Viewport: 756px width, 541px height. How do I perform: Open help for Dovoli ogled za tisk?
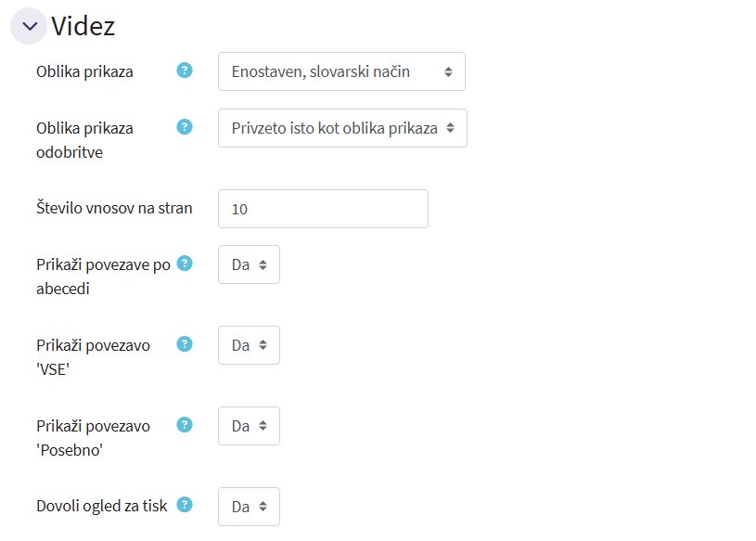pyautogui.click(x=185, y=505)
